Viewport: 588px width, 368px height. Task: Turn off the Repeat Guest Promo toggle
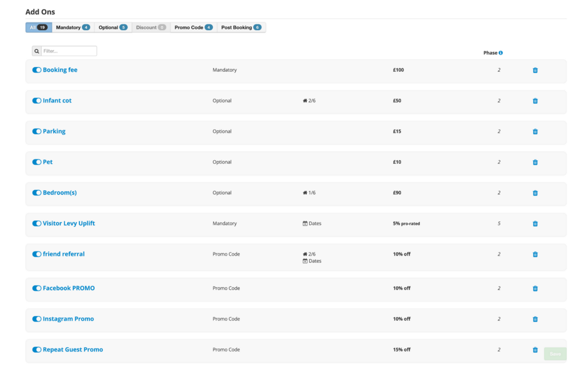(x=36, y=350)
